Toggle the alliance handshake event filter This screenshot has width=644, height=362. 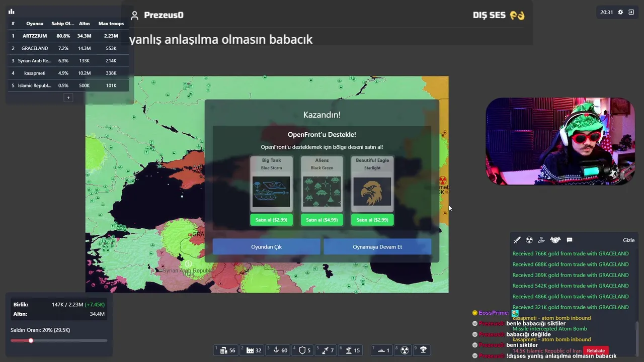555,240
